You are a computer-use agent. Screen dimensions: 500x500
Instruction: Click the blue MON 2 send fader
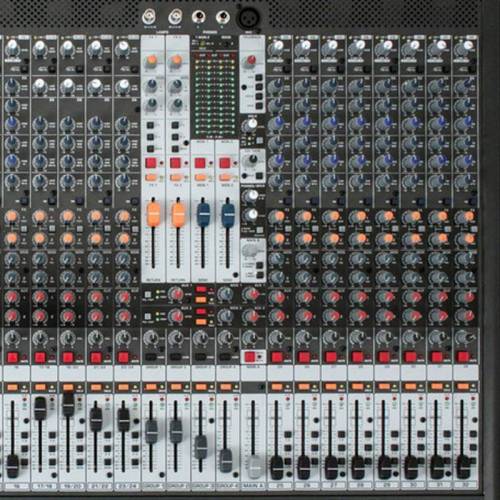[x=228, y=215]
